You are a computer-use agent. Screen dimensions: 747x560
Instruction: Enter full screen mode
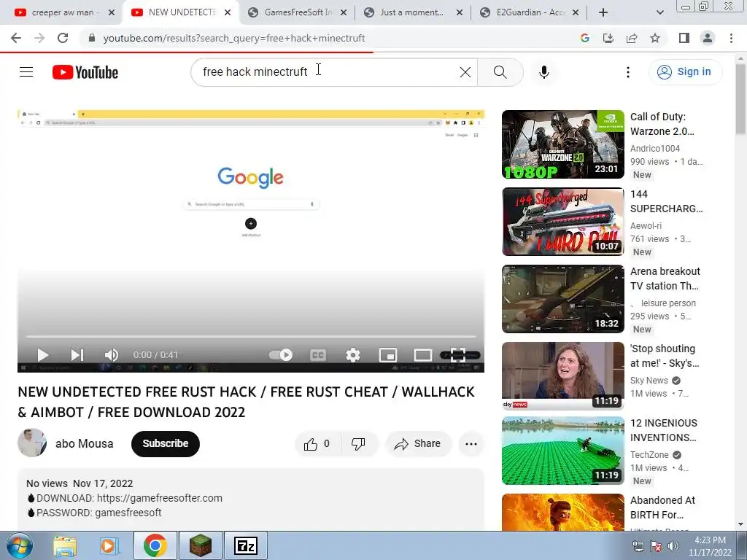(458, 355)
